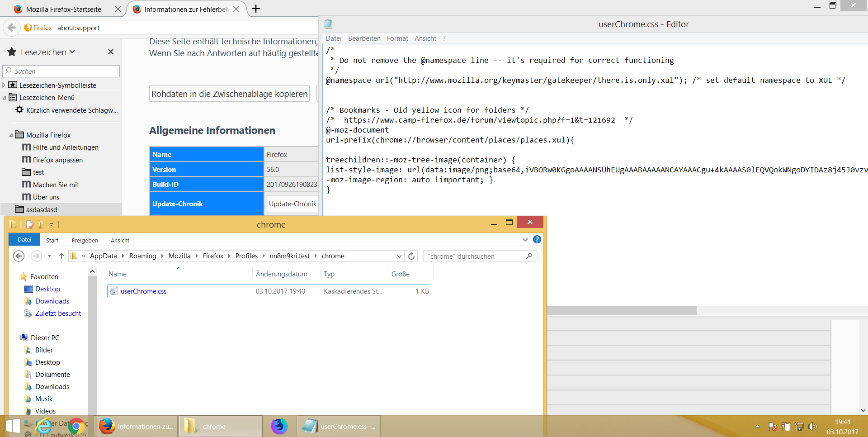Close the Lesezeichen sidebar panel
The height and width of the screenshot is (437, 868).
click(111, 52)
